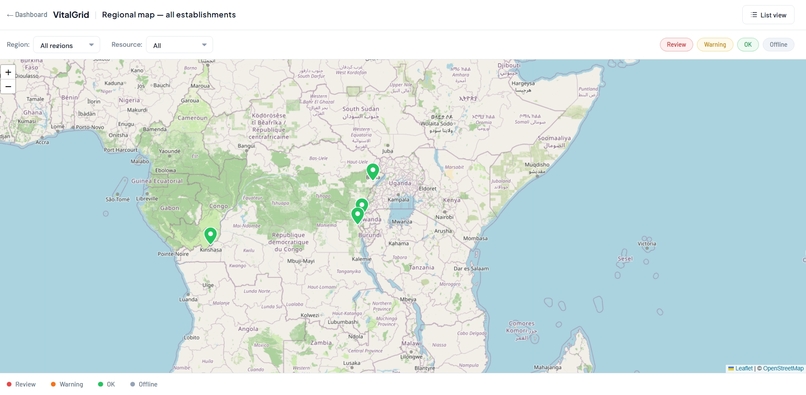Click the Lubumbashi label on the map
This screenshot has height=395, width=806.
[343, 322]
